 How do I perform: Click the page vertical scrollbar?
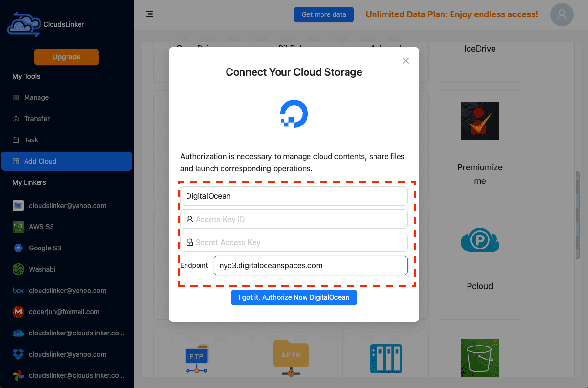tap(578, 215)
